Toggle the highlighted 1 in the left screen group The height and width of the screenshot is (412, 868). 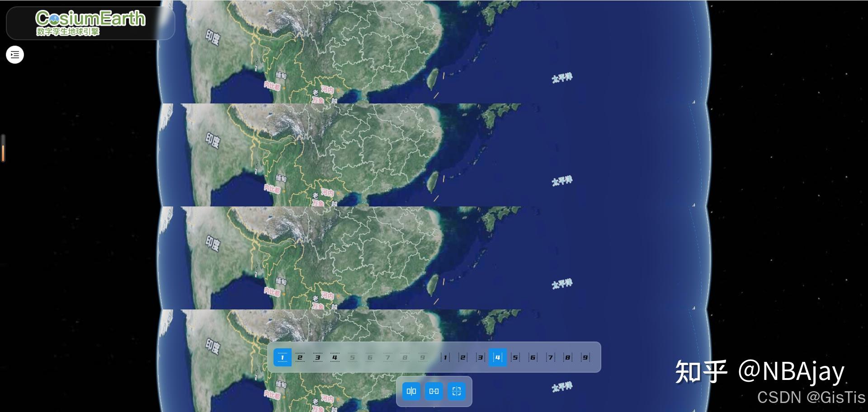tap(283, 357)
